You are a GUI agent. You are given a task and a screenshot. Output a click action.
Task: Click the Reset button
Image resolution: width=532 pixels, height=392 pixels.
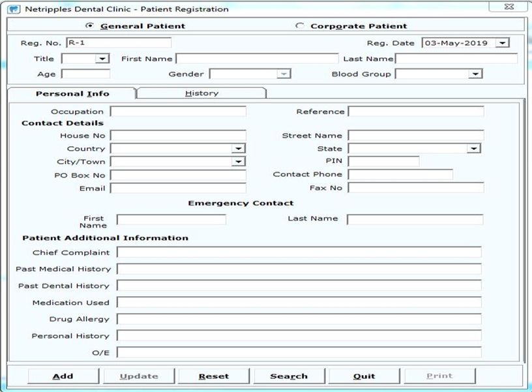[214, 376]
